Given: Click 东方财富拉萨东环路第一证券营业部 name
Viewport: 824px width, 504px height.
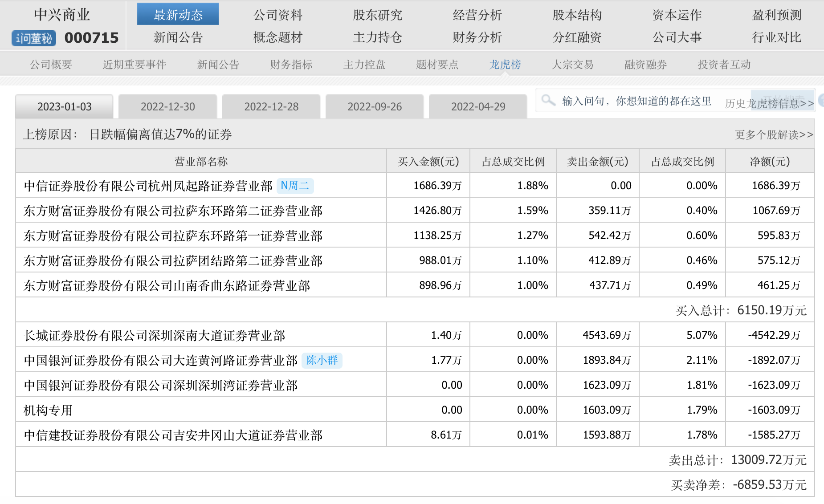Looking at the screenshot, I should [x=173, y=236].
